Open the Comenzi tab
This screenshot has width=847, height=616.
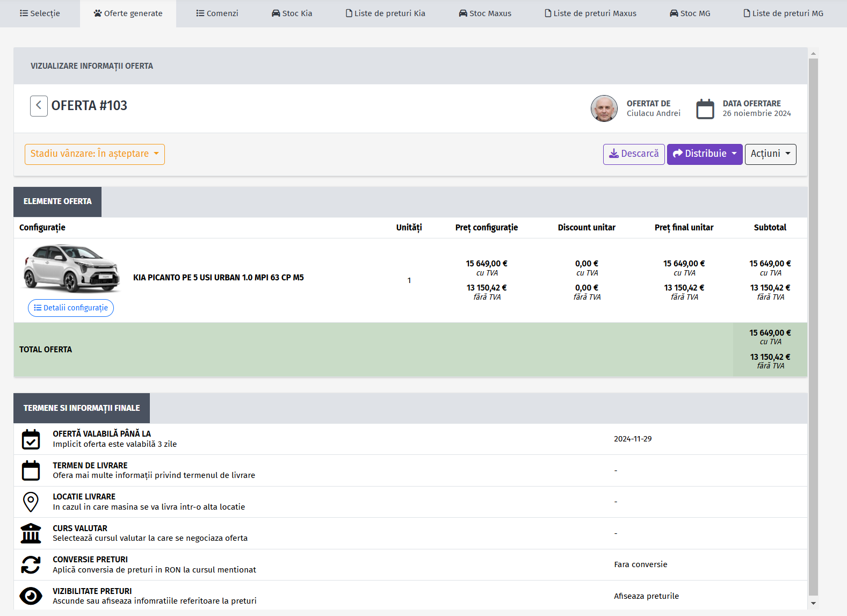point(217,13)
